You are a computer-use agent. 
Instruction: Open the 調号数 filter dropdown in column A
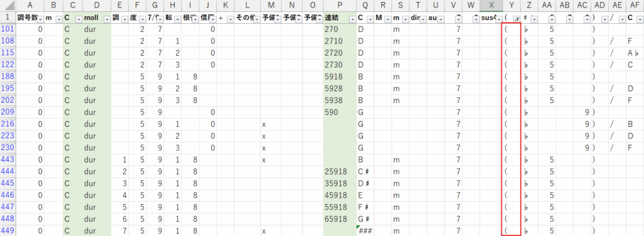[40, 19]
